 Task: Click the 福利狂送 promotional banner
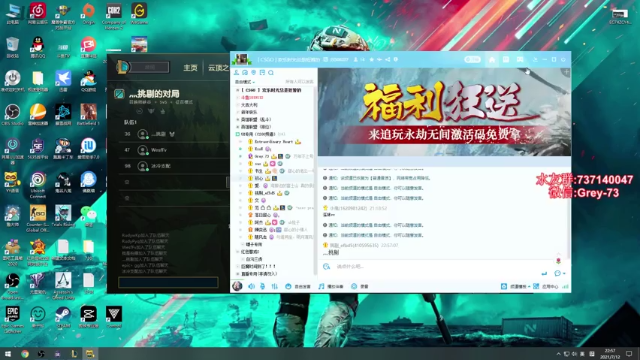(444, 112)
